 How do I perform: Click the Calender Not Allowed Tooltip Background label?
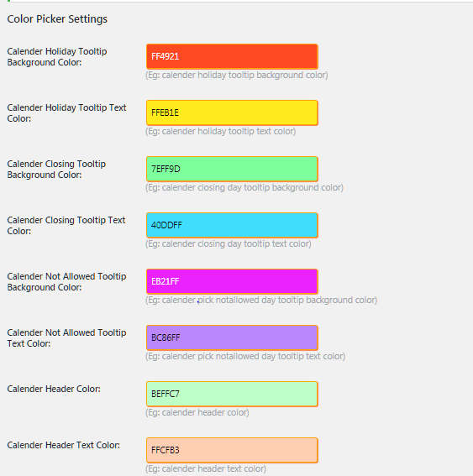(66, 282)
